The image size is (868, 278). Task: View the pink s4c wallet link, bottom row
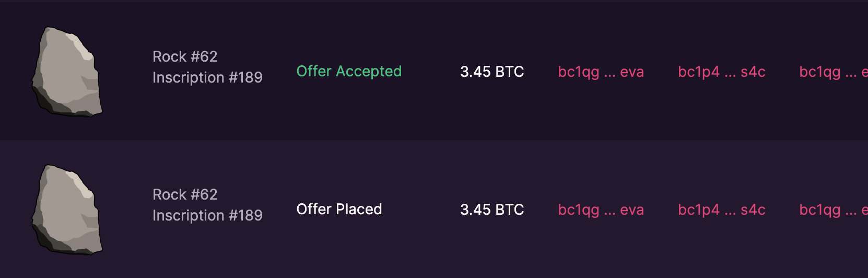click(721, 210)
